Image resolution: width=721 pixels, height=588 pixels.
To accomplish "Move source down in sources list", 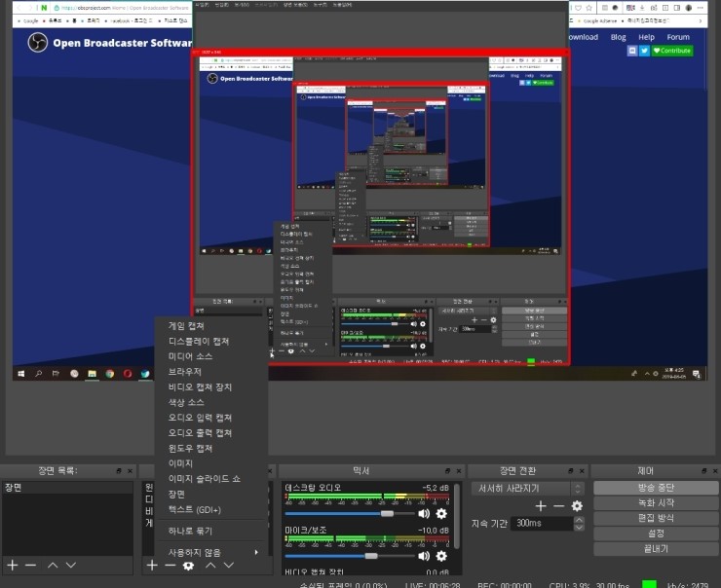I will [229, 565].
